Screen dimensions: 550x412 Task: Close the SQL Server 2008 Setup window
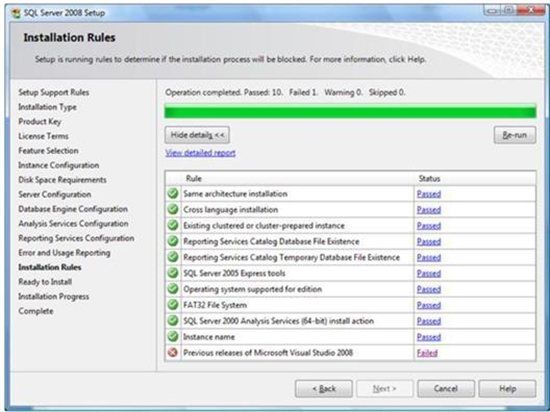coord(532,11)
